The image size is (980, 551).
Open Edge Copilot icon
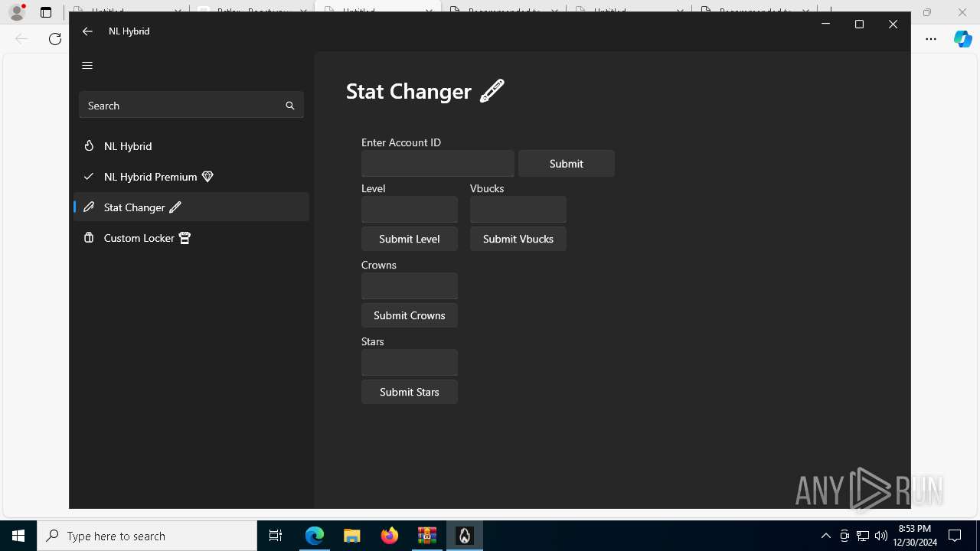click(963, 39)
